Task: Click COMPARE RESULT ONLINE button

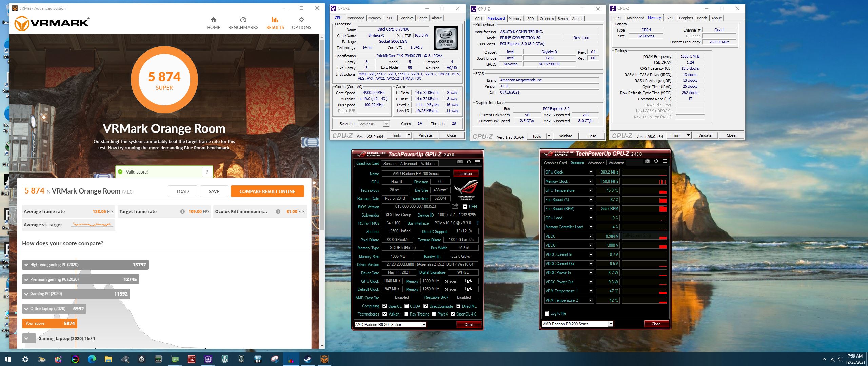Action: pos(267,191)
